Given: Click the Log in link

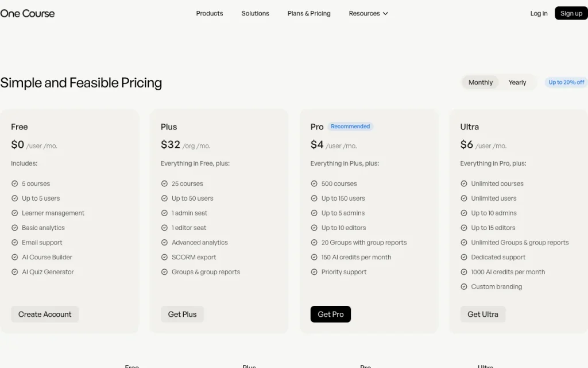Looking at the screenshot, I should point(539,14).
